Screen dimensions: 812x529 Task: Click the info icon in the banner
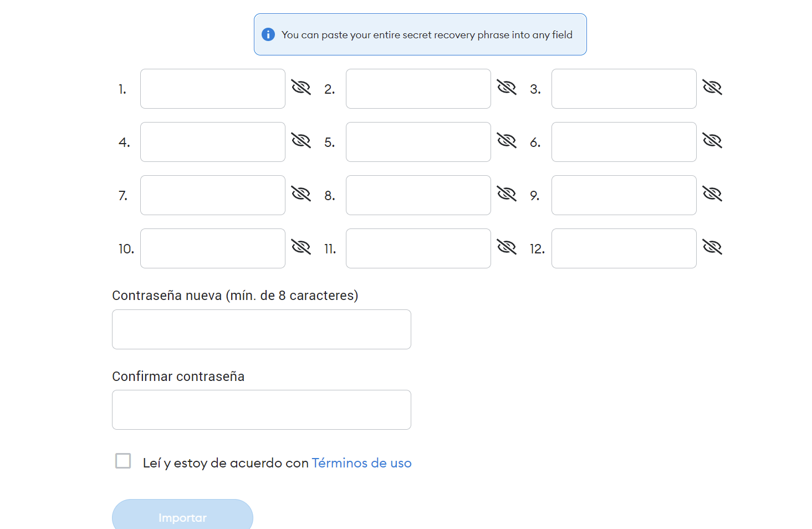click(268, 34)
